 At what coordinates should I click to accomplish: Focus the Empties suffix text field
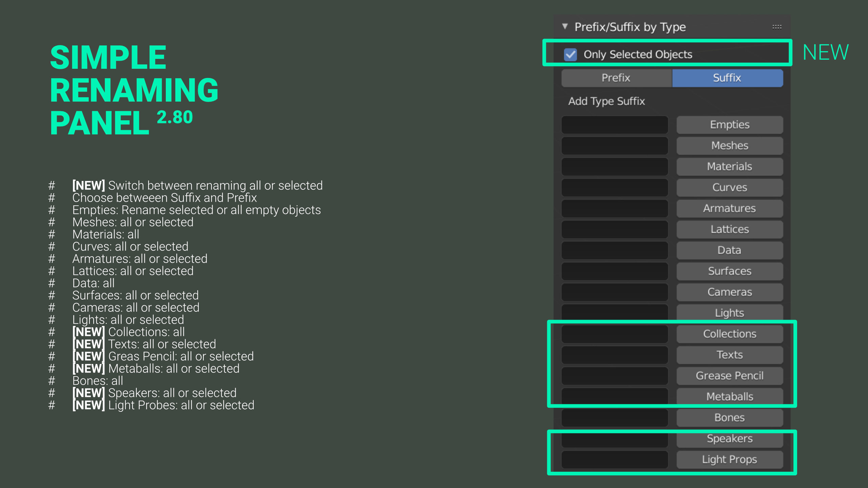pyautogui.click(x=614, y=125)
